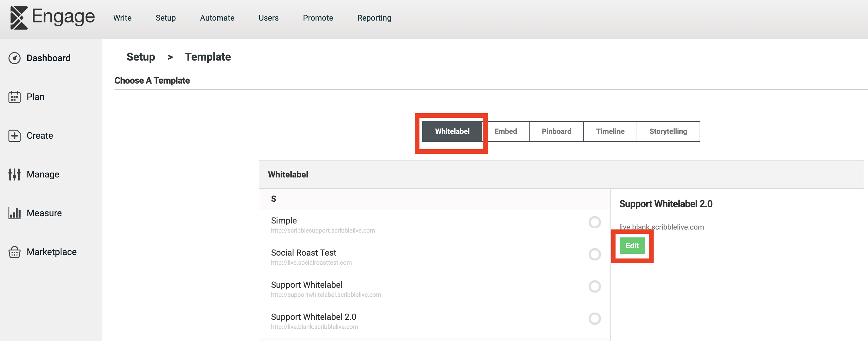Click the Simple template name
This screenshot has height=341, width=868.
[284, 220]
